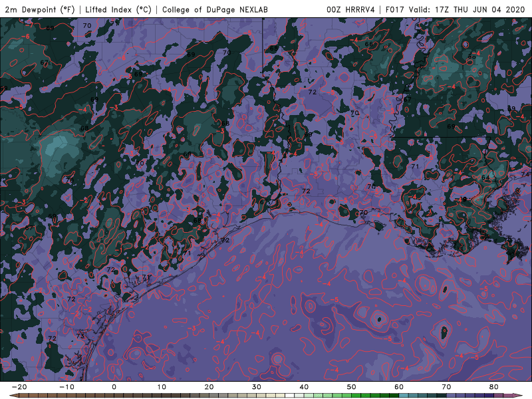Click the '80' color scale label
The height and width of the screenshot is (399, 532).
[x=494, y=387]
